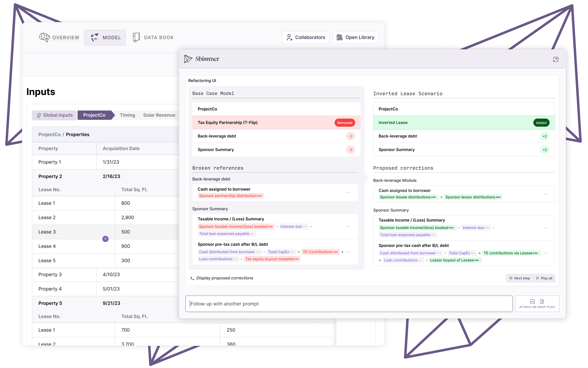Switch to the Solar Revenue tab
The height and width of the screenshot is (368, 588).
point(159,115)
